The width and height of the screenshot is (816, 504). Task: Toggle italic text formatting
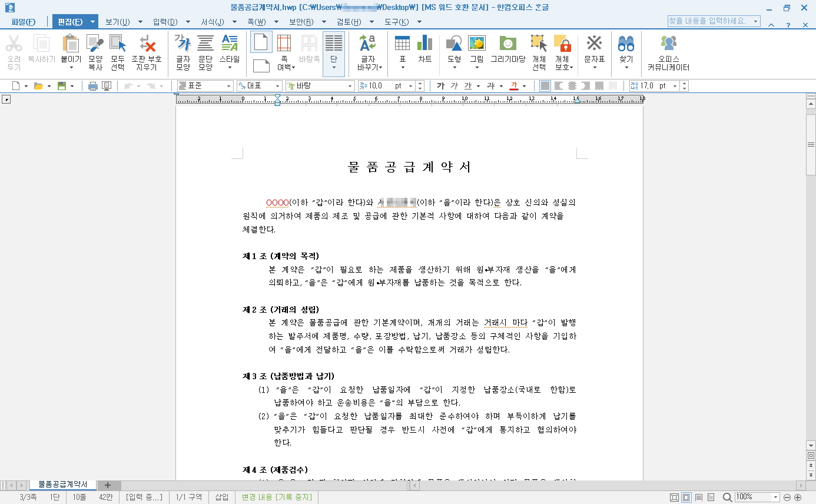click(454, 86)
